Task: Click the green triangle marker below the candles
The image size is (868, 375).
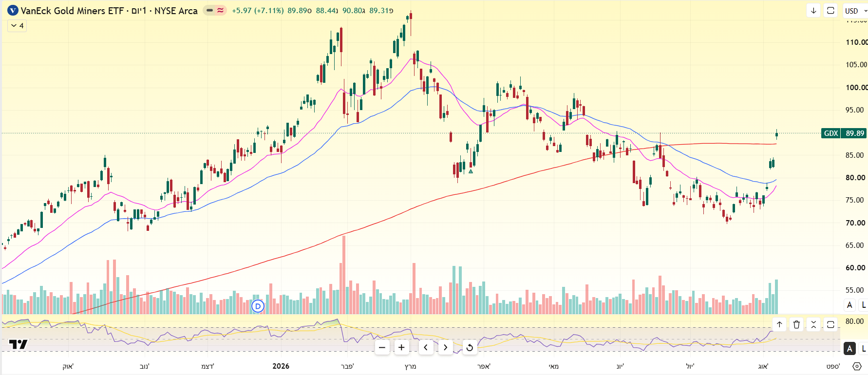Action: point(471,171)
